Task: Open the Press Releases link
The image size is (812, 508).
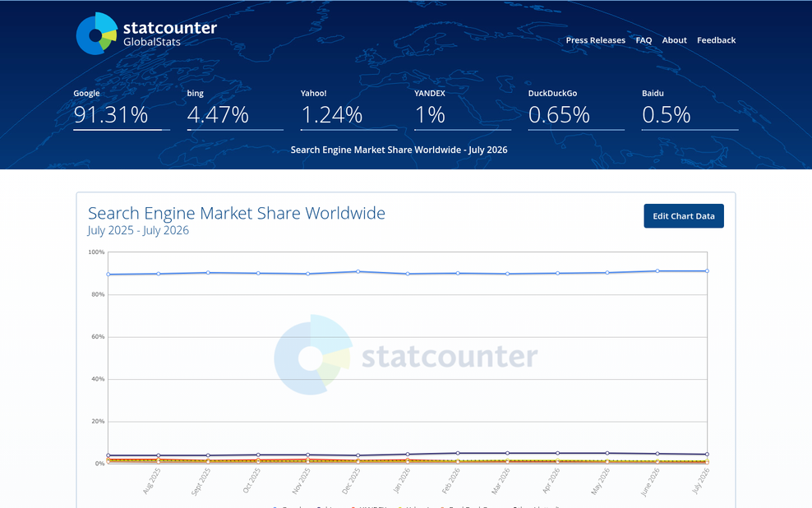Action: click(595, 40)
